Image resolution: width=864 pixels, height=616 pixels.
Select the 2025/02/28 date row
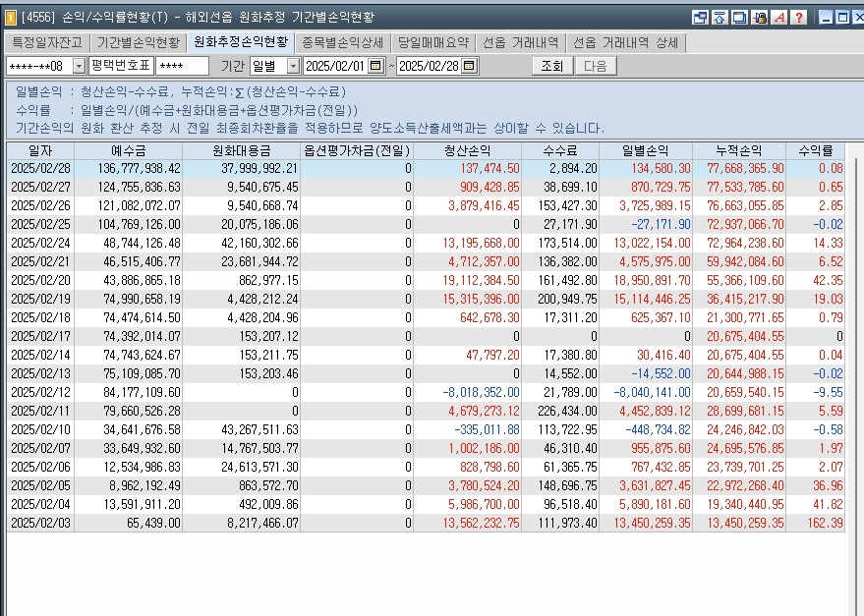426,169
